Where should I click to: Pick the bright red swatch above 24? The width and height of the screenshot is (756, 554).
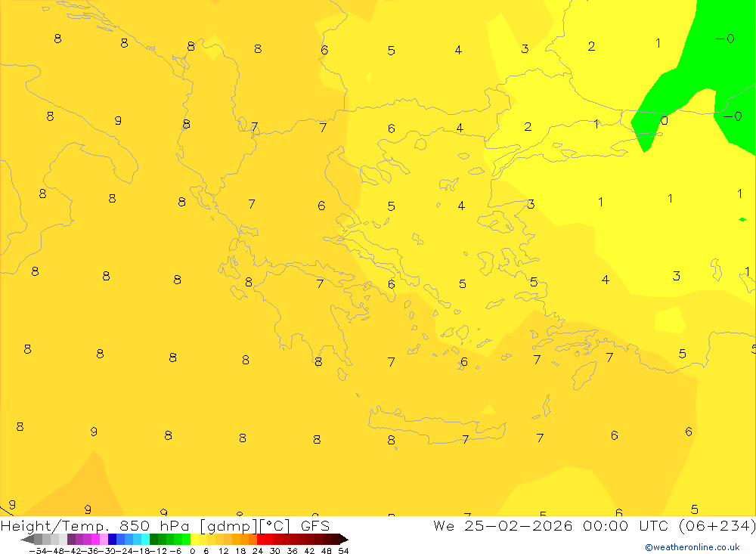pyautogui.click(x=261, y=540)
